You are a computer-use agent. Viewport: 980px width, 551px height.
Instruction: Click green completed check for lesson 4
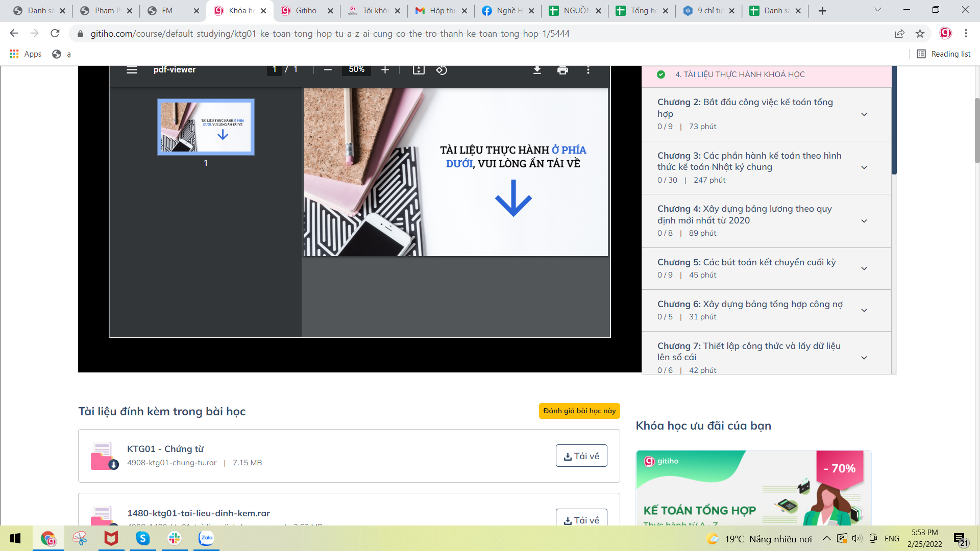pyautogui.click(x=661, y=74)
